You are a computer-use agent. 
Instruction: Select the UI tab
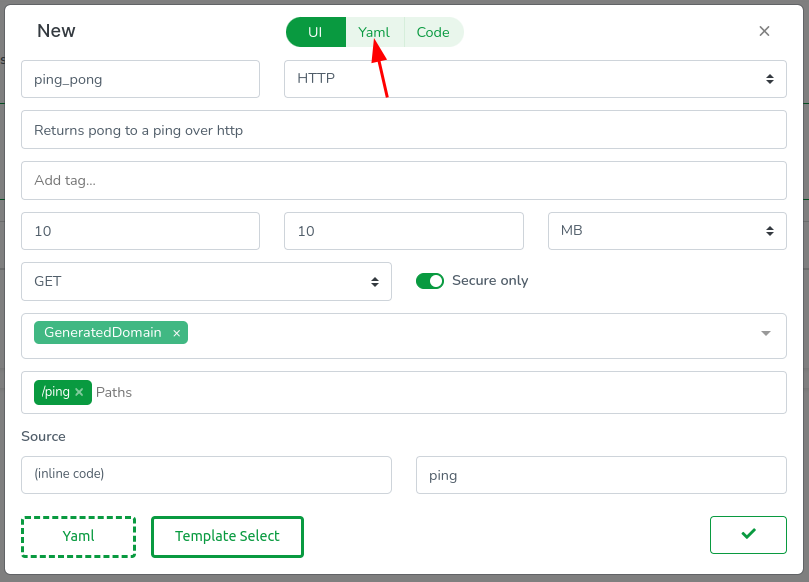tap(315, 32)
